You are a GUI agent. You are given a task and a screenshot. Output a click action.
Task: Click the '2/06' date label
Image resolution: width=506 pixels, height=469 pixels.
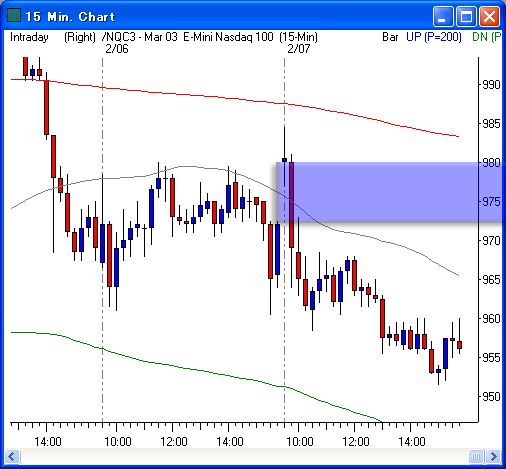point(117,49)
